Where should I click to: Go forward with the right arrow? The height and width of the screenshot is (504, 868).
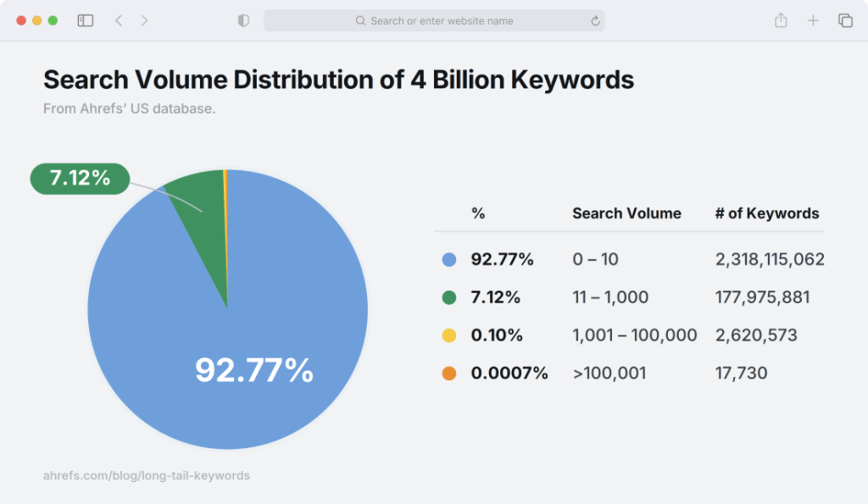[x=144, y=21]
